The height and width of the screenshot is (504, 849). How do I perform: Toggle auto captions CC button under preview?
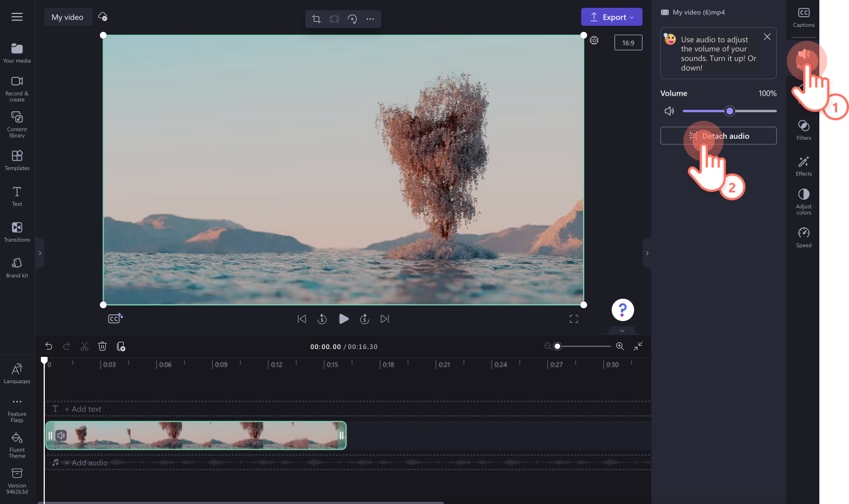pyautogui.click(x=115, y=318)
